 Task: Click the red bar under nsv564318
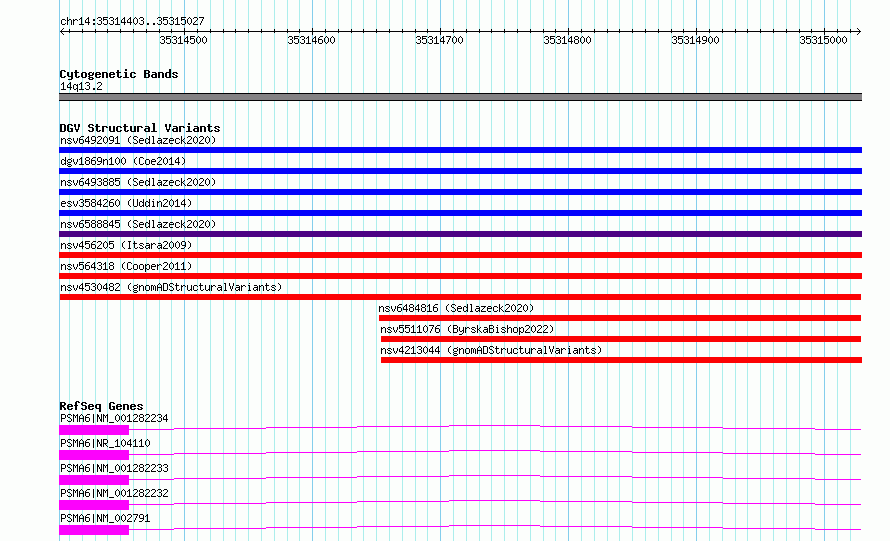(460, 276)
